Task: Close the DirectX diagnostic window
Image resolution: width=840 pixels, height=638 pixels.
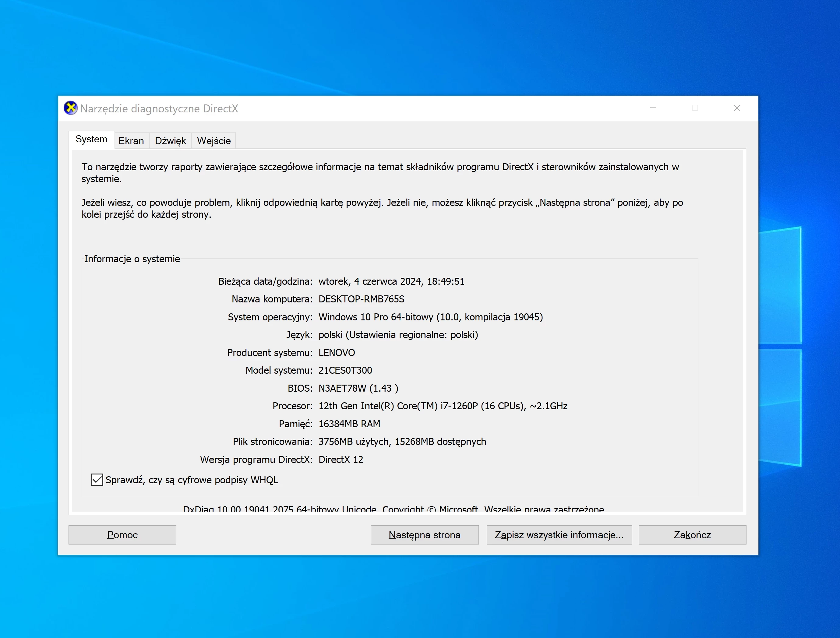Action: click(x=737, y=108)
